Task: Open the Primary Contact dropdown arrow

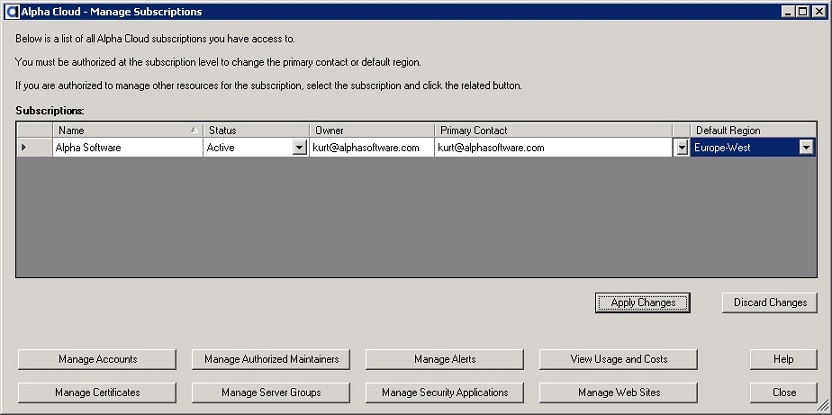Action: 682,148
